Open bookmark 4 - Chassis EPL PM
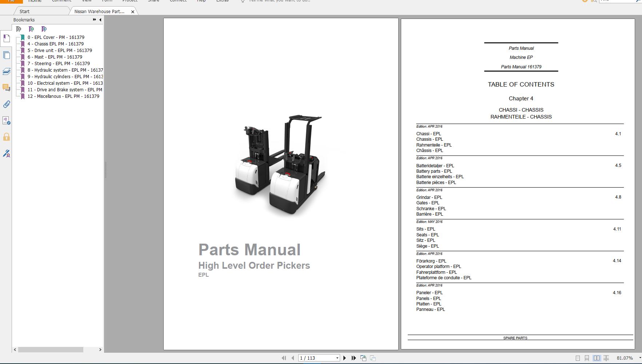Screen dimensions: 642x364 (56, 44)
